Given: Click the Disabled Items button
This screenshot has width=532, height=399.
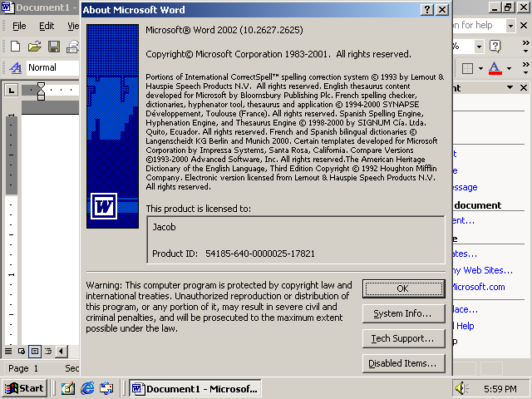Looking at the screenshot, I should coord(403,363).
